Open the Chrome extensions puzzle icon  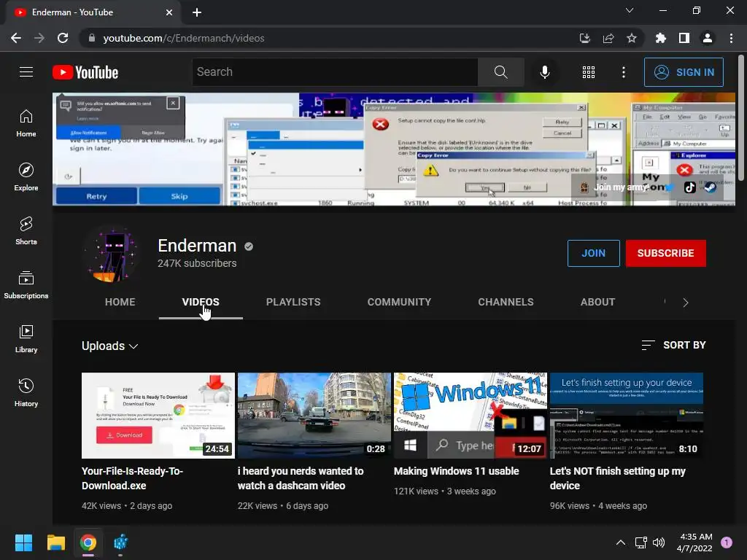[661, 38]
